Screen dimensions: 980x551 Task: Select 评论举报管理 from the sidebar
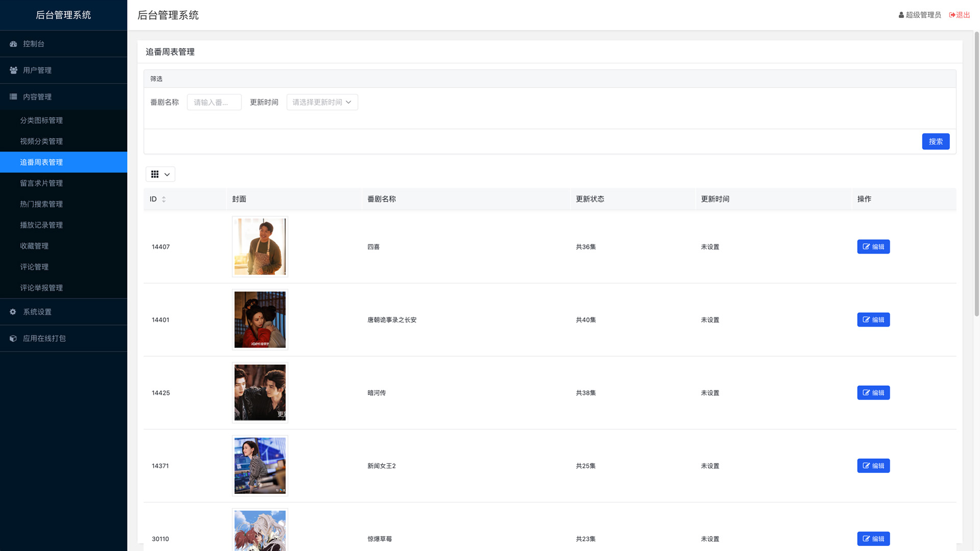coord(41,288)
